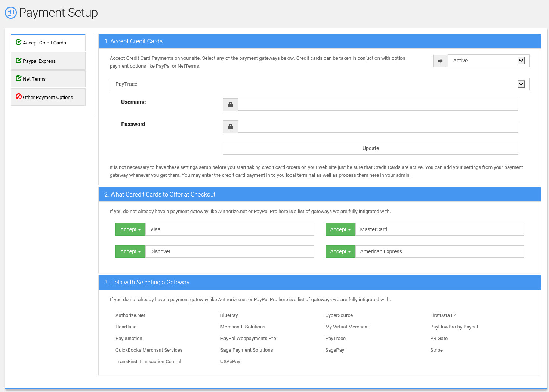
Task: Open the Authorize.Net gateway link
Action: (x=130, y=315)
